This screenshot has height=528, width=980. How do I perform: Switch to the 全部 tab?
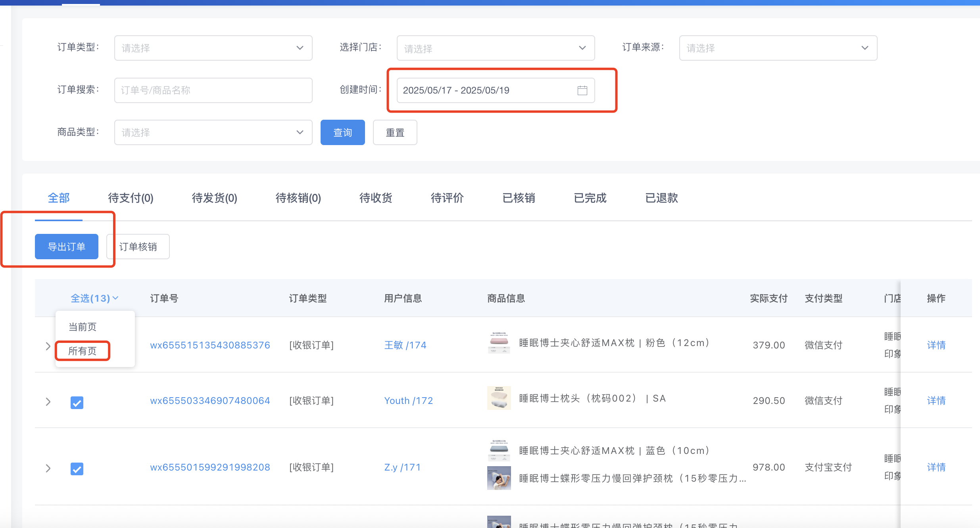[x=59, y=198]
